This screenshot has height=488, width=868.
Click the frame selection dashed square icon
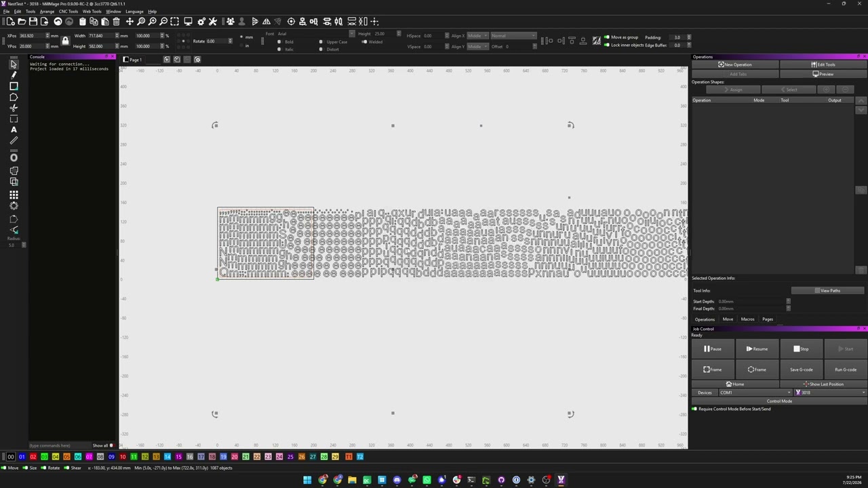[174, 22]
